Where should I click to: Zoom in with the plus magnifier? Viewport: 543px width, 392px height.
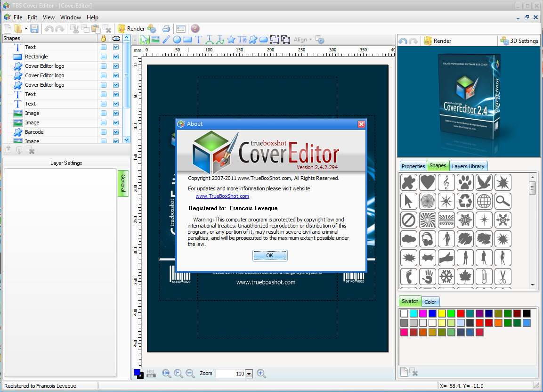click(x=261, y=373)
